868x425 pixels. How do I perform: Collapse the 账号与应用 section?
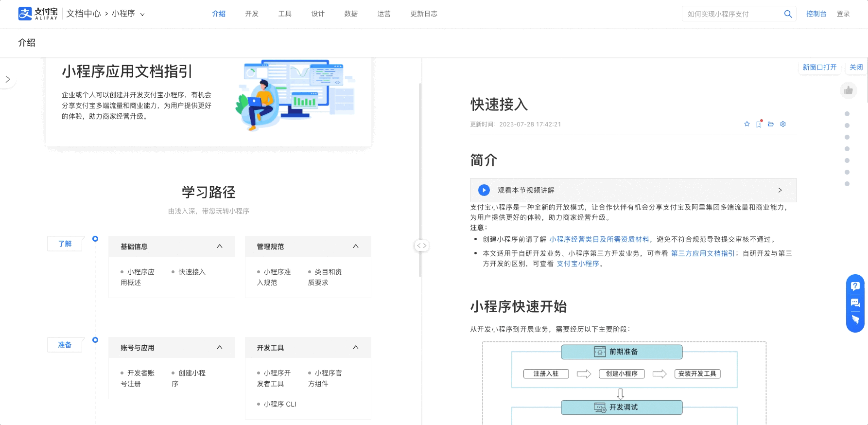(220, 348)
